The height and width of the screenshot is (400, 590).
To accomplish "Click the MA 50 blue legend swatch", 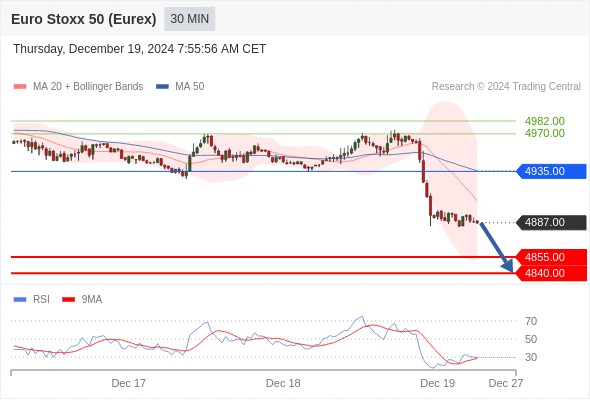I will click(162, 87).
